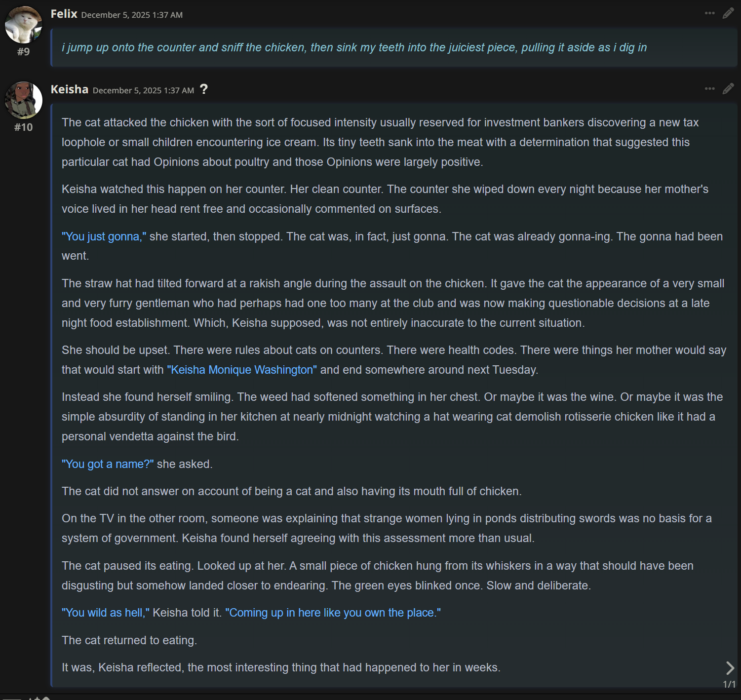The image size is (741, 700).
Task: Click the timestamp on Keisha's message
Action: tap(143, 90)
